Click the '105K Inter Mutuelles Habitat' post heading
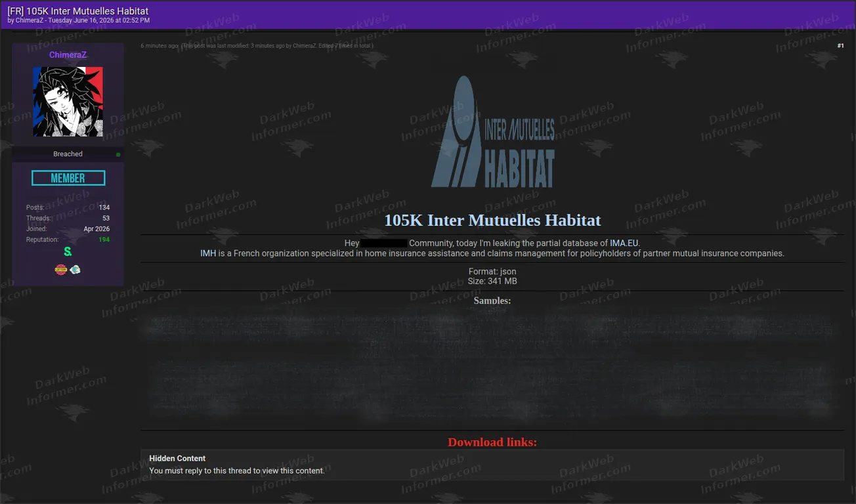The image size is (856, 504). pyautogui.click(x=492, y=220)
